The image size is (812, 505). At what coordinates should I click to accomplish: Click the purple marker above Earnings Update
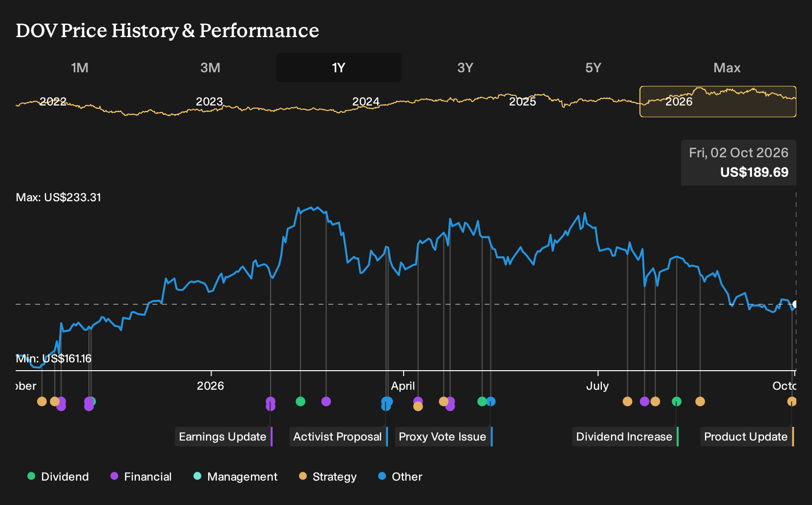pos(271,401)
